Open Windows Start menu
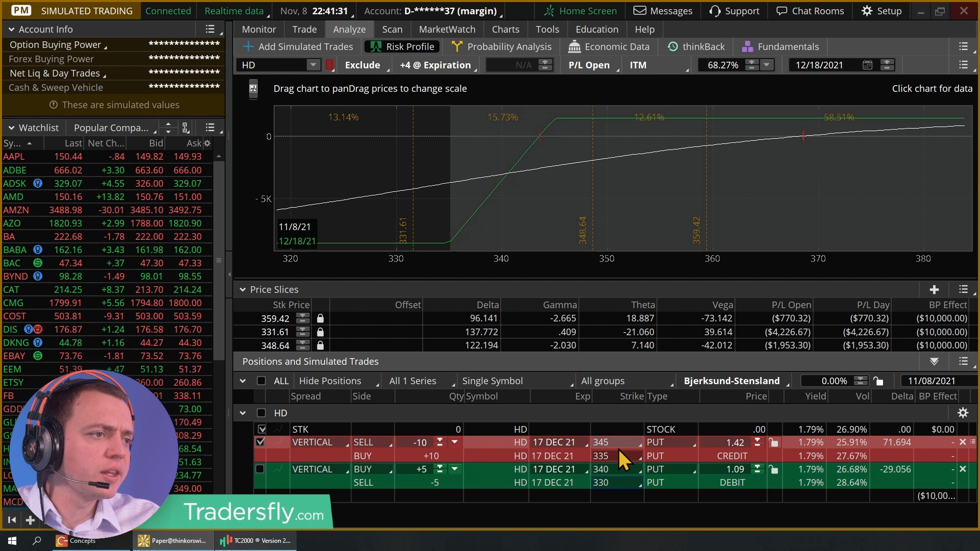The width and height of the screenshot is (980, 551). [12, 540]
